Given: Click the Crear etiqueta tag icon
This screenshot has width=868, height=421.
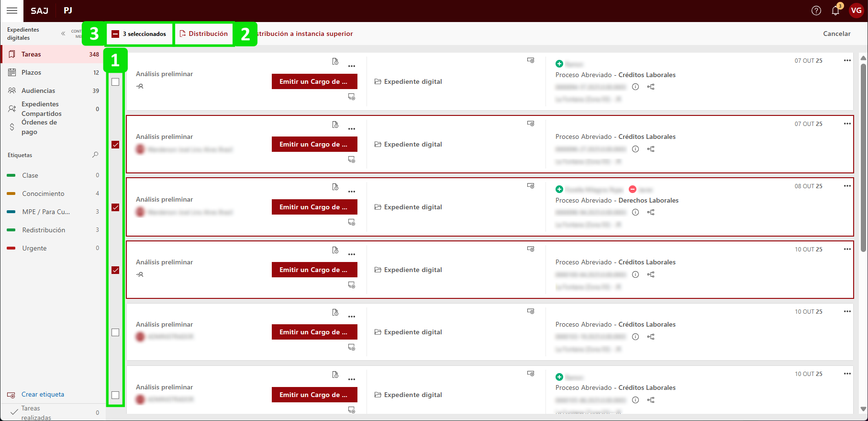Looking at the screenshot, I should click(11, 395).
